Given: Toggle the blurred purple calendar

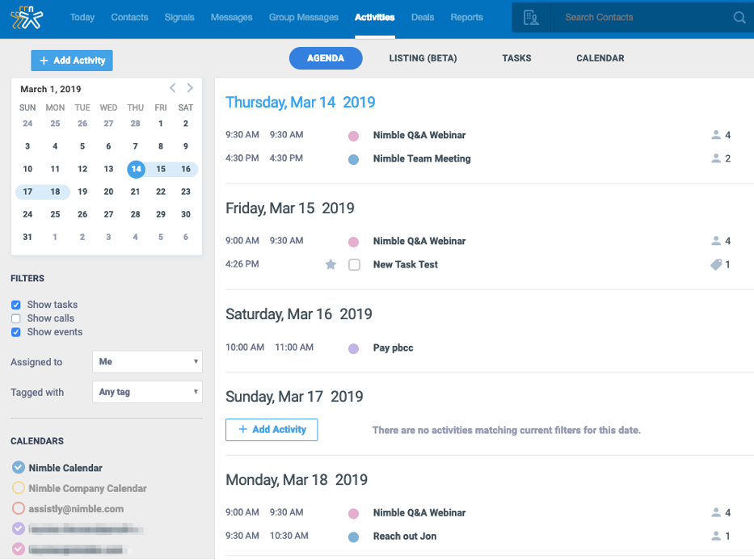Looking at the screenshot, I should coord(19,528).
